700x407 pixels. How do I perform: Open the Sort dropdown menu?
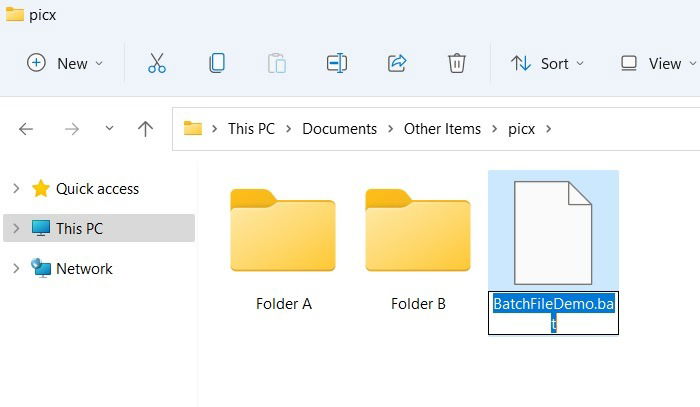(547, 64)
